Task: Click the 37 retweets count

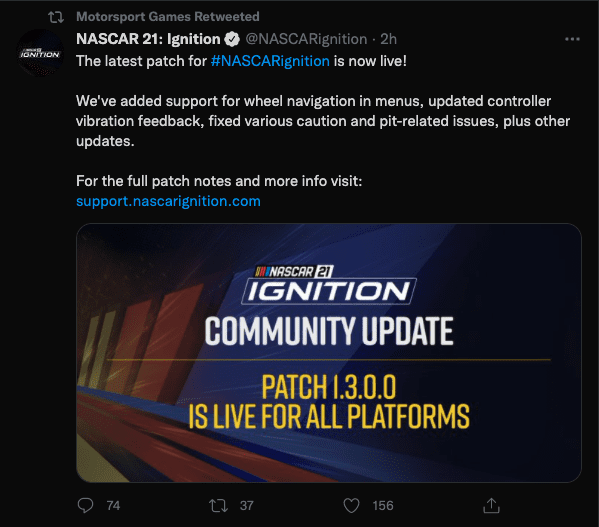Action: [x=247, y=506]
